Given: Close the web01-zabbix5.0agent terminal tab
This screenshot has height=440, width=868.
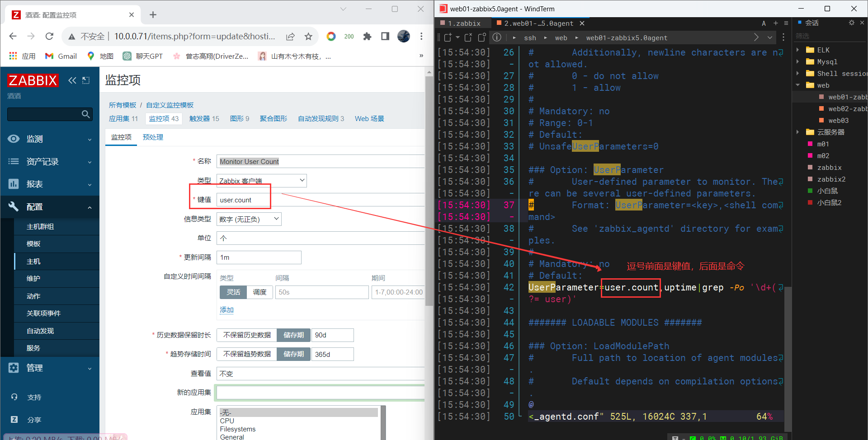Looking at the screenshot, I should click(x=582, y=23).
